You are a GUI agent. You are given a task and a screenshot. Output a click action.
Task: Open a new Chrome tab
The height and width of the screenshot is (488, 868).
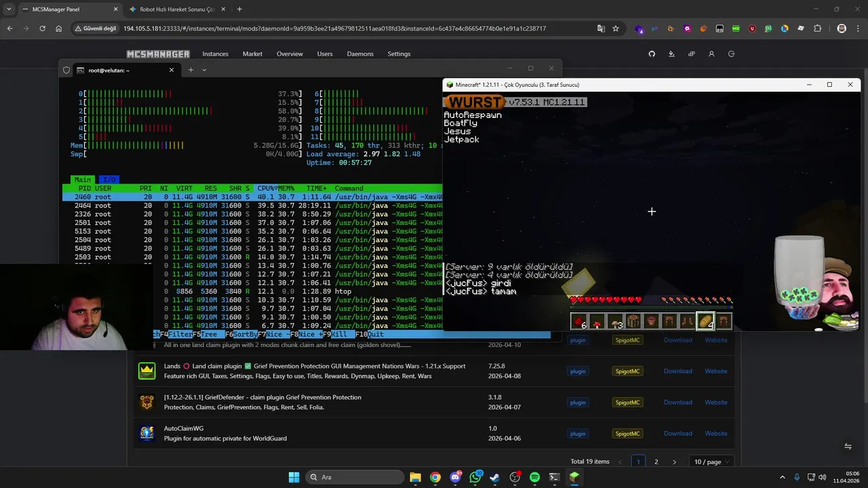239,9
